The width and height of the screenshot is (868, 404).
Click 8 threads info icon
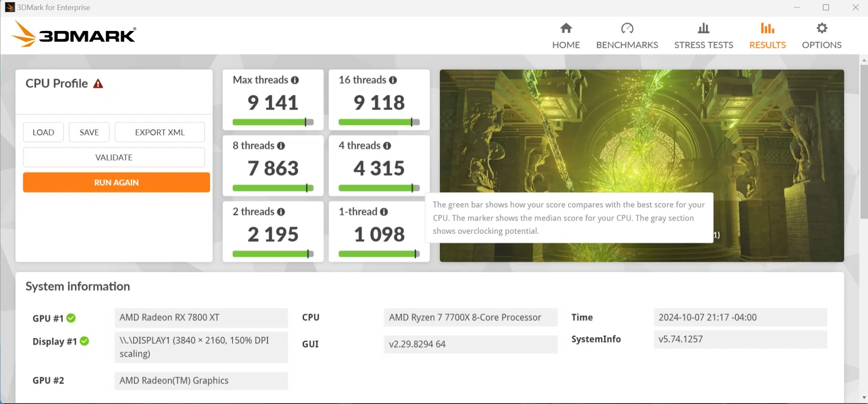click(281, 146)
